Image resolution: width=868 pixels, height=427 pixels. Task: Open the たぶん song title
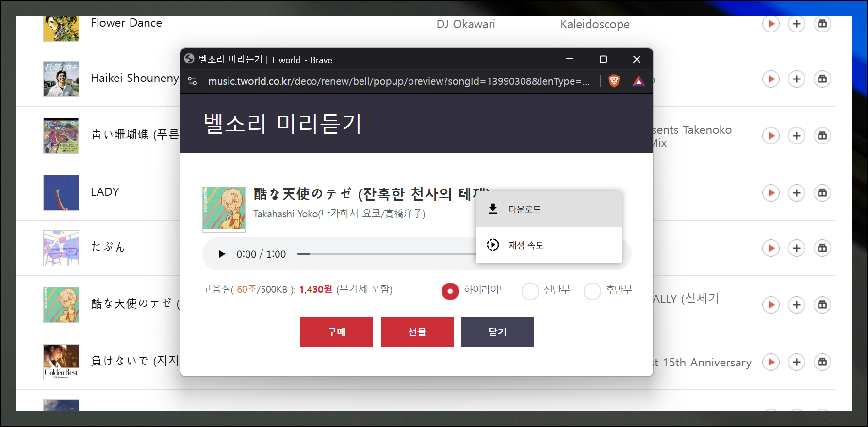108,247
